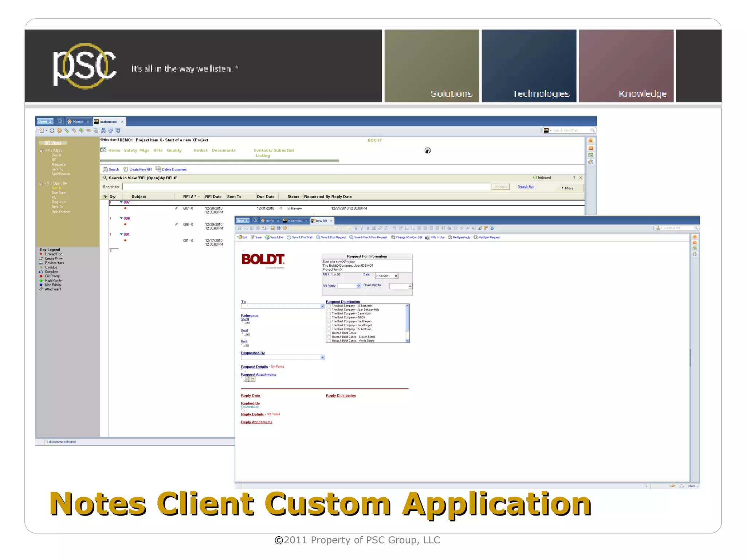
Task: Click RFIs In Use action
Action: [x=435, y=238]
